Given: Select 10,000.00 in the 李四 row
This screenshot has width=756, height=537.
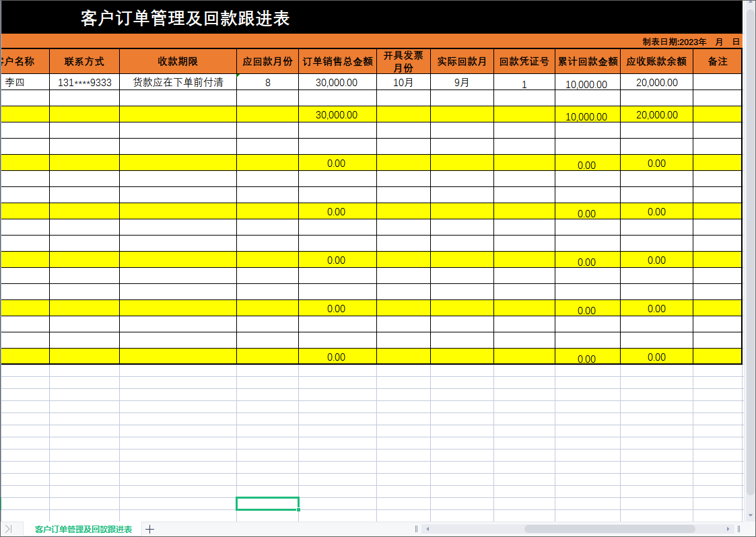Looking at the screenshot, I should point(588,82).
